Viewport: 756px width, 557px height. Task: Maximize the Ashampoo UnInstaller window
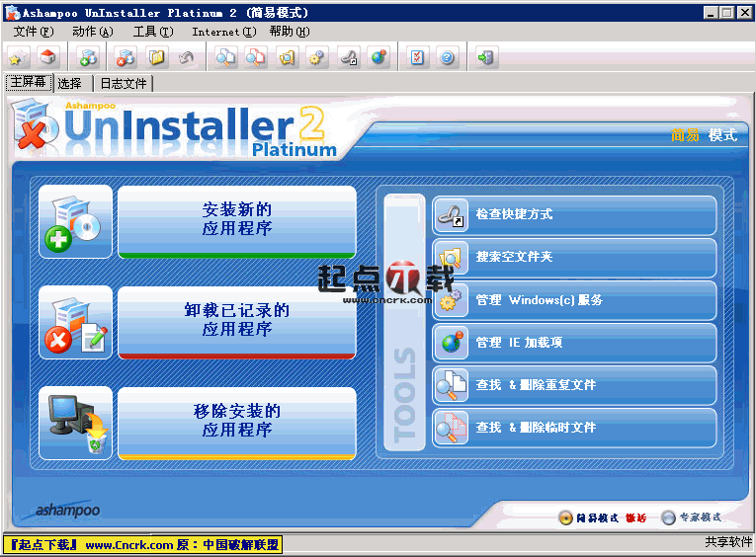(726, 13)
